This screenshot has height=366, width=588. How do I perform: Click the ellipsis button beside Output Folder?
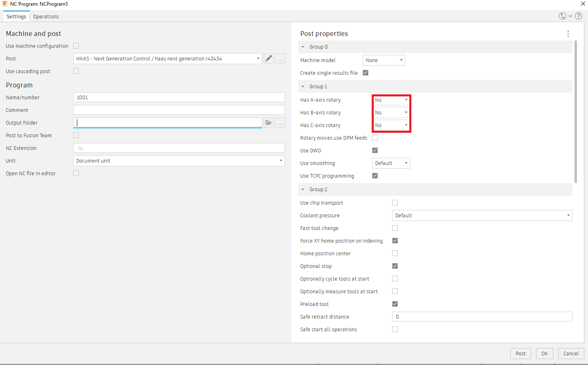coord(280,123)
